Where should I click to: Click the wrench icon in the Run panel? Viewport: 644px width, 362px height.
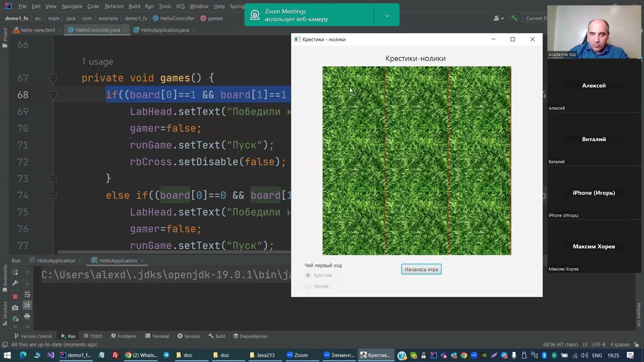coord(15,283)
